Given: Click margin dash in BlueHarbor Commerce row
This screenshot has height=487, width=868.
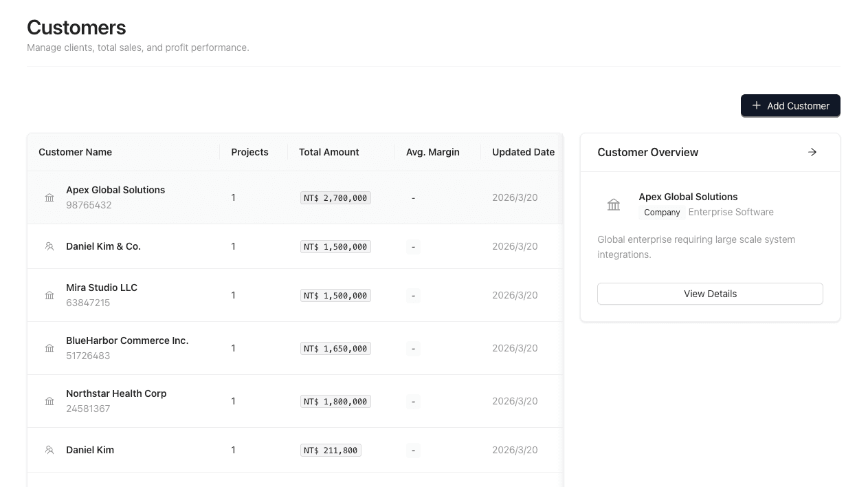Looking at the screenshot, I should coord(413,349).
